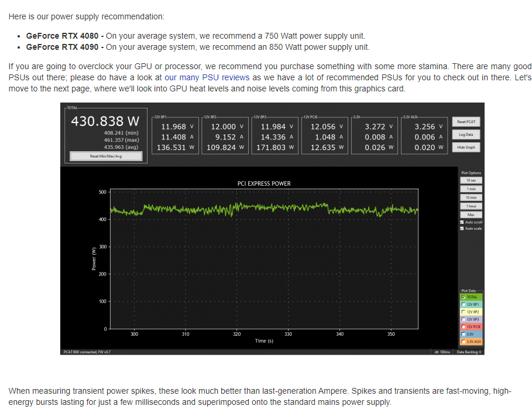Click the 12V 8P1 current 11.408 A
The height and width of the screenshot is (416, 532).
pyautogui.click(x=177, y=137)
